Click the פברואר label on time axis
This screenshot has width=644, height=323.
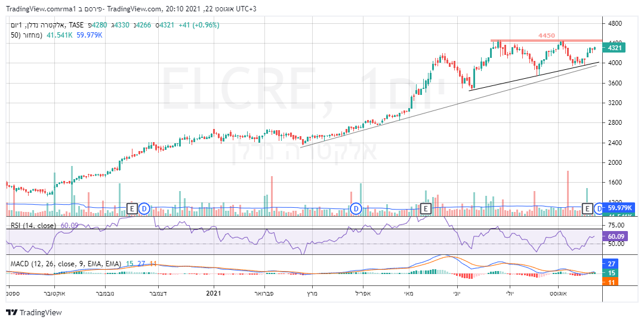point(264,293)
